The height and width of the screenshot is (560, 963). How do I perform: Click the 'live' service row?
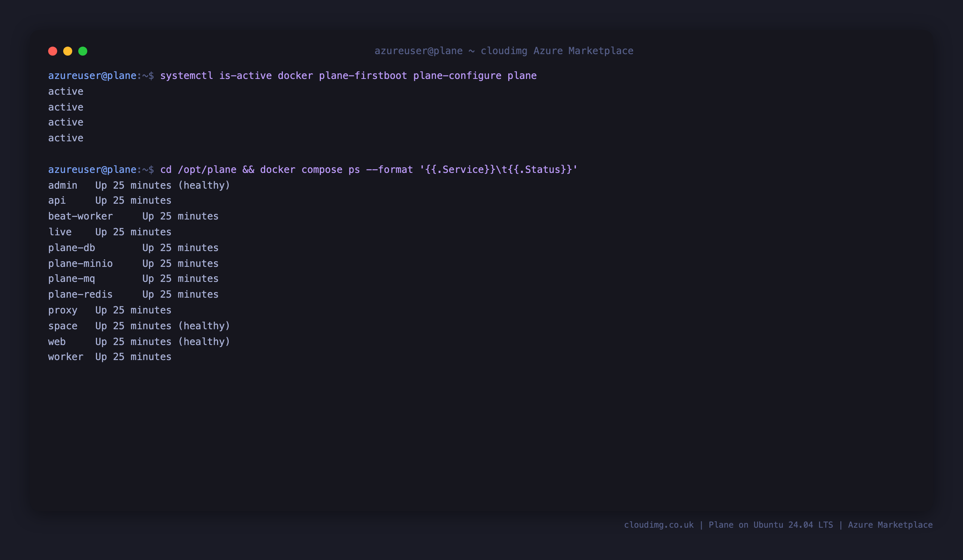(x=110, y=232)
